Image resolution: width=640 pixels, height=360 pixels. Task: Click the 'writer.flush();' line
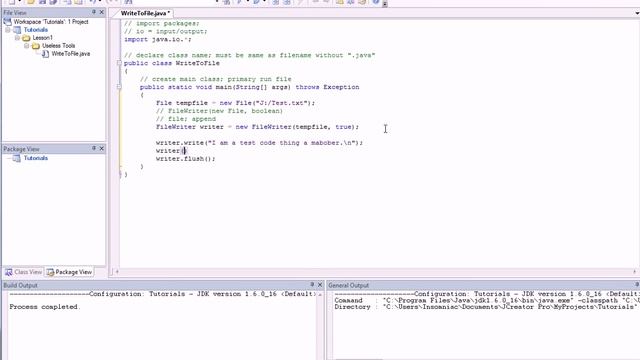click(x=185, y=159)
